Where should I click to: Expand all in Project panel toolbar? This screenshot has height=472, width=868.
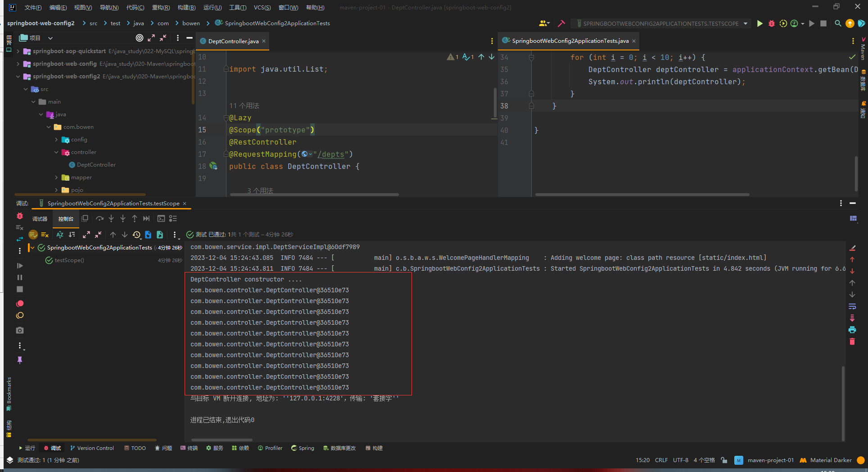coord(151,38)
